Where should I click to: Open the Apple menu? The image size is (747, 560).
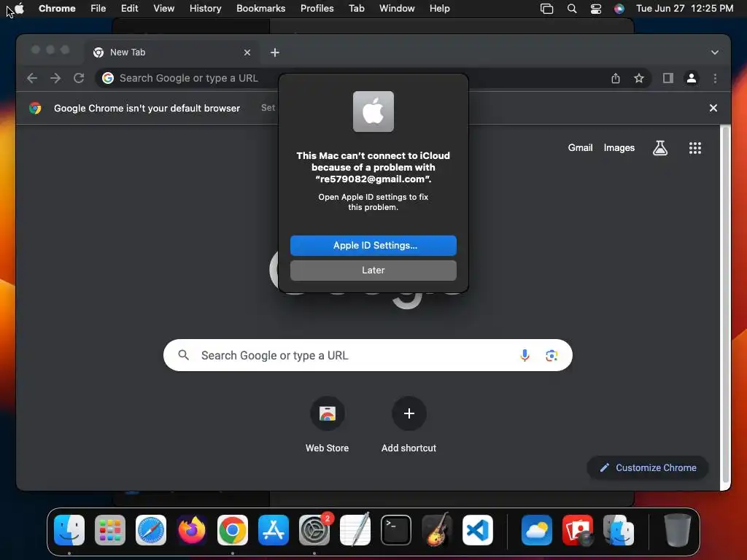pos(20,8)
